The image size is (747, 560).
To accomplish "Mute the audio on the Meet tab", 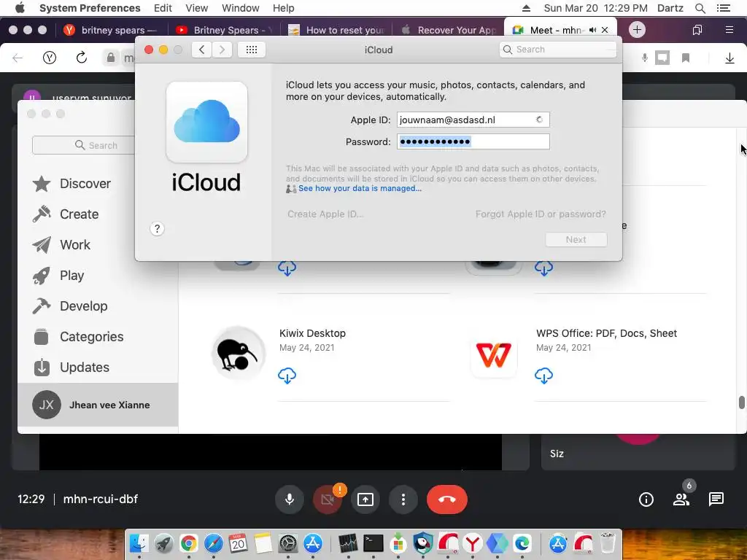I will pyautogui.click(x=592, y=30).
